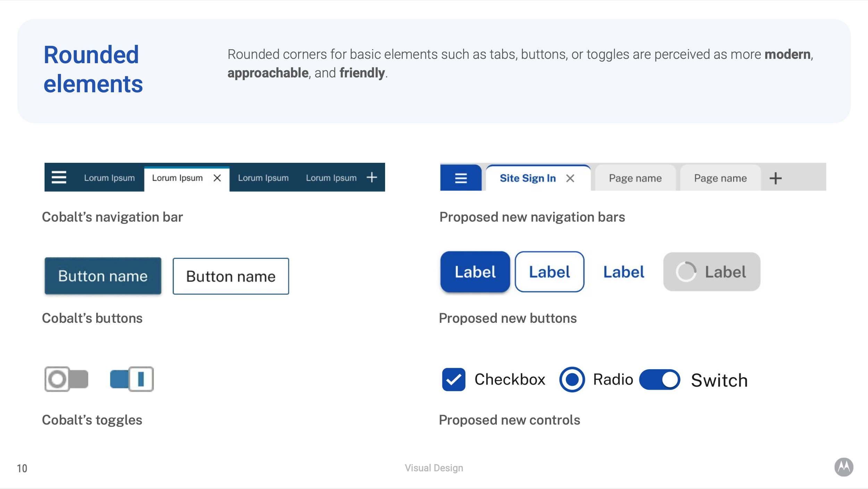Close the active white Lorum Ipsum tab
868x489 pixels.
(x=217, y=178)
